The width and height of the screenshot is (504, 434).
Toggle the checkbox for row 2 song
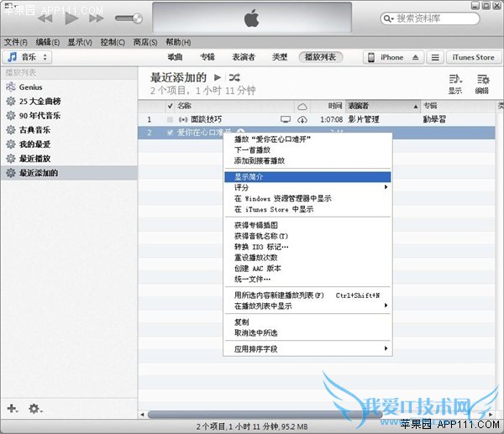coord(170,133)
